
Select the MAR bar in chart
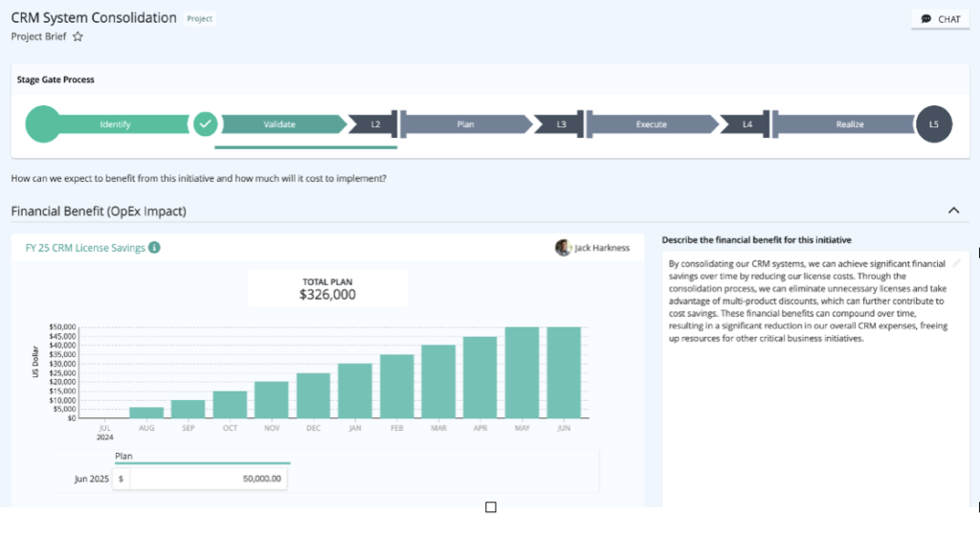pos(438,381)
